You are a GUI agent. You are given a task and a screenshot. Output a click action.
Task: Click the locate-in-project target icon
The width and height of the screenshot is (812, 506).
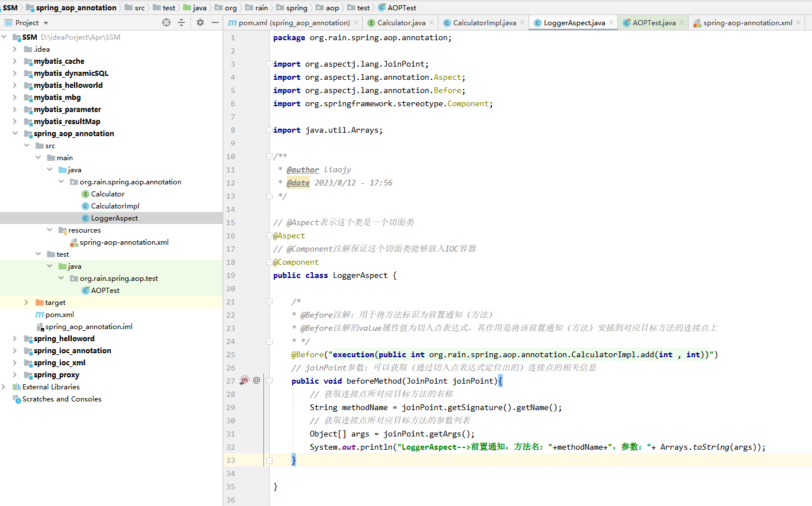166,22
